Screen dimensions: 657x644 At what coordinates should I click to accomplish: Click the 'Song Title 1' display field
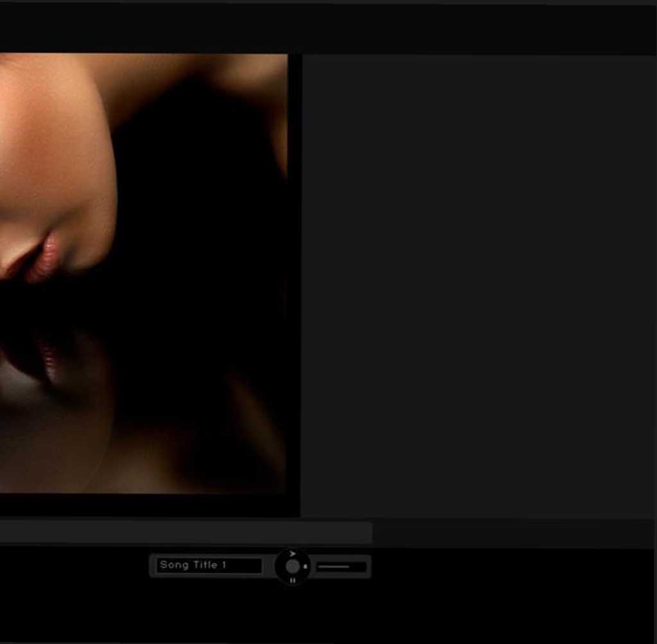(209, 565)
